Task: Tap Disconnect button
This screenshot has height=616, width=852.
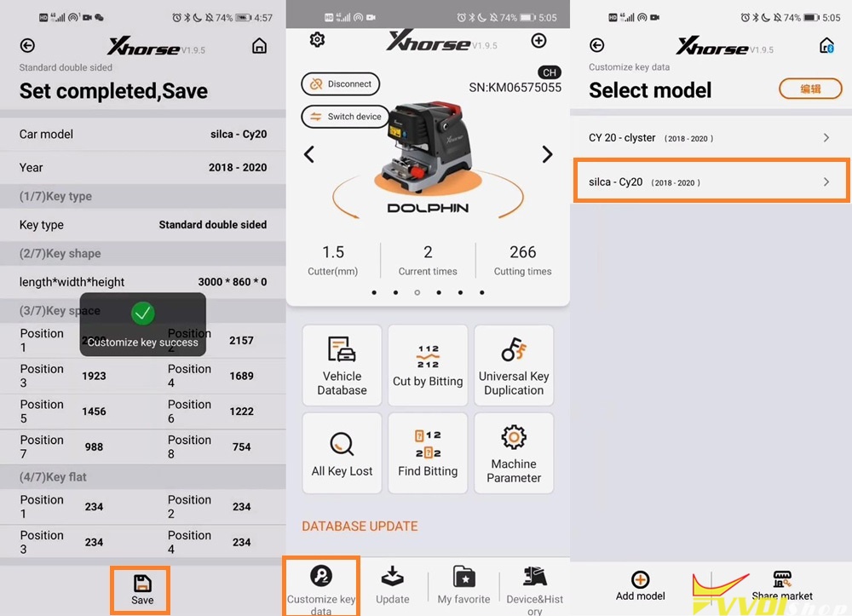Action: [341, 84]
